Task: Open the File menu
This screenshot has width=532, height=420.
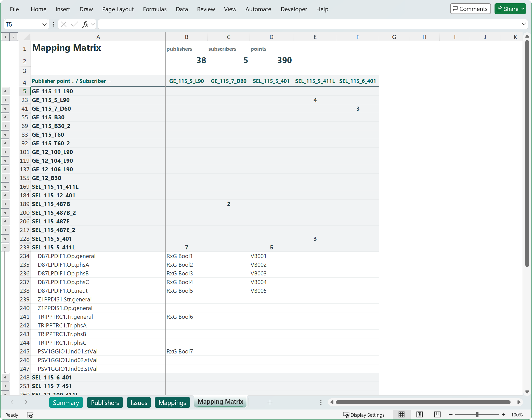Action: point(14,9)
